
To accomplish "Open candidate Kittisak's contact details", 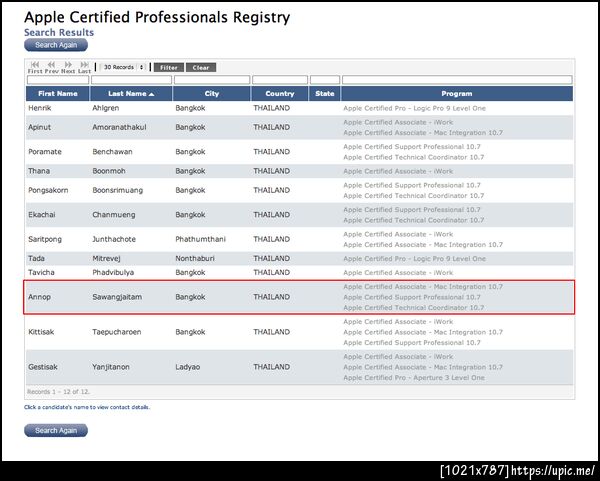I will (41, 332).
